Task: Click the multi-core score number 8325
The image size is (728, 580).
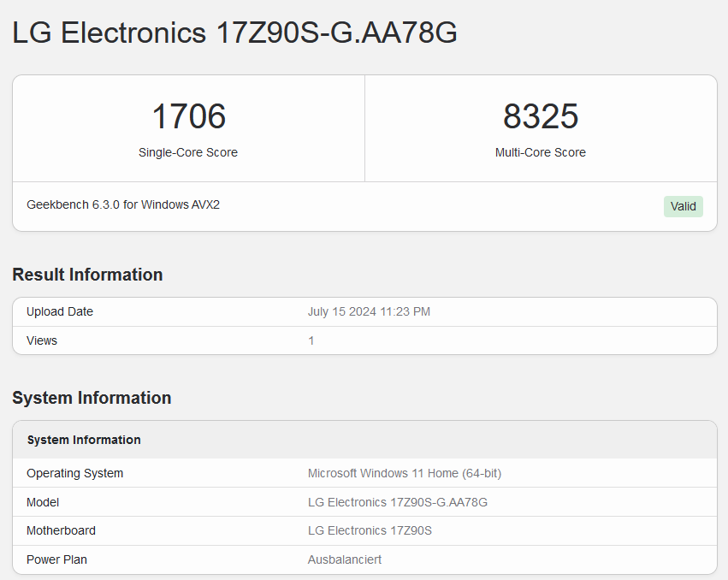Action: [x=541, y=116]
